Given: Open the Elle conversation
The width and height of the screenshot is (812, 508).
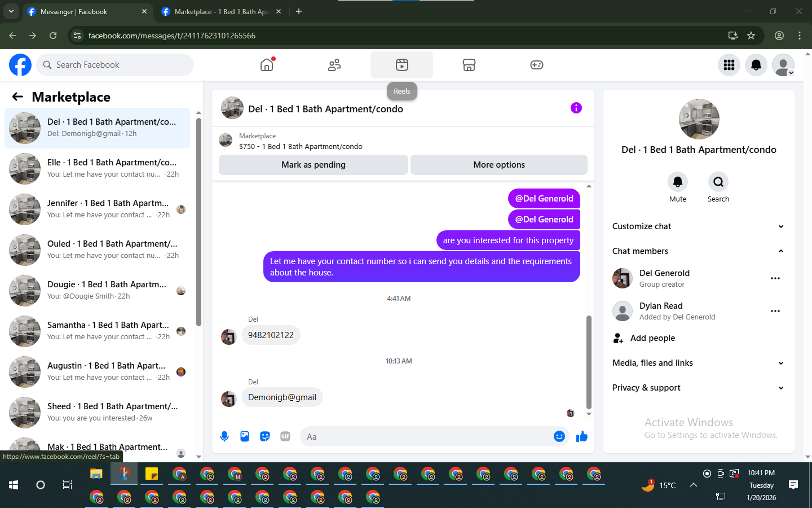Looking at the screenshot, I should tap(97, 169).
